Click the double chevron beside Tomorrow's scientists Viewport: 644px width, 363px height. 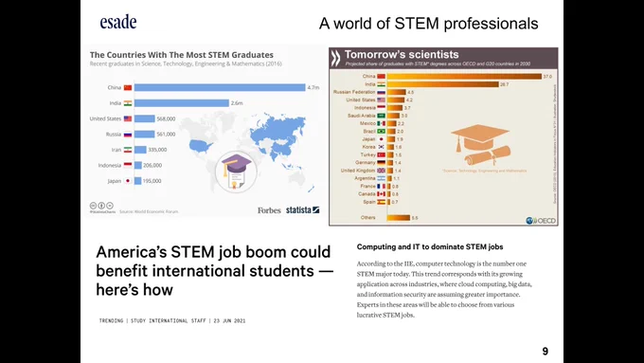pyautogui.click(x=336, y=58)
